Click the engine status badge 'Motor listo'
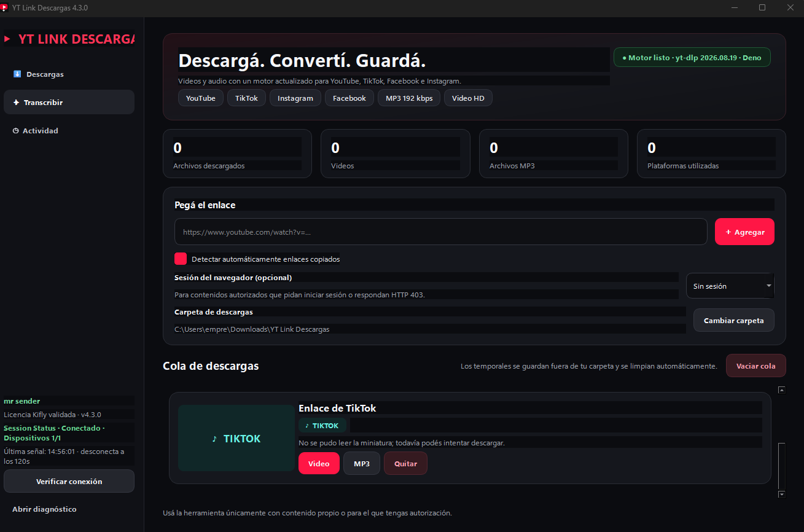 [x=692, y=58]
